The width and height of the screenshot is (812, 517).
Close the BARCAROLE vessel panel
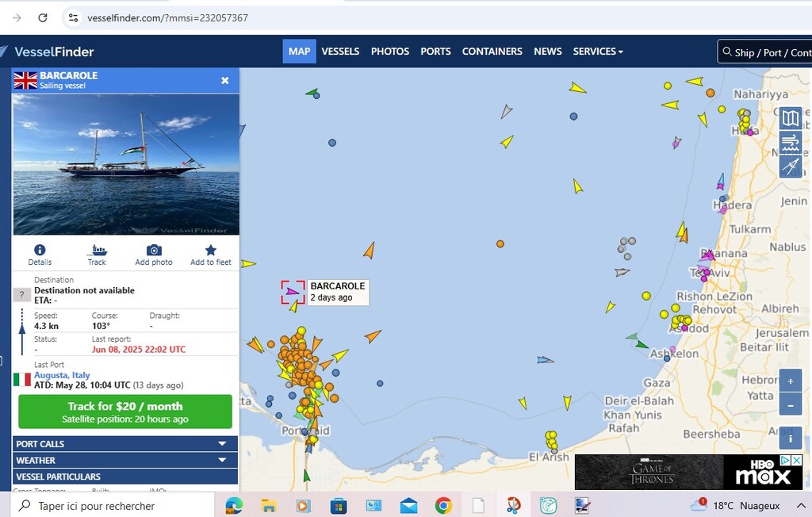pos(224,80)
